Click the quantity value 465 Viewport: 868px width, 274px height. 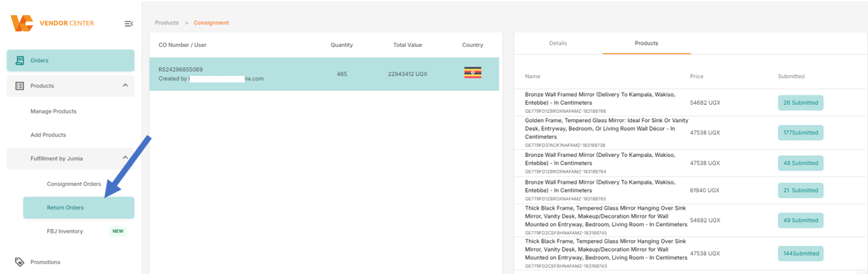[x=342, y=74]
